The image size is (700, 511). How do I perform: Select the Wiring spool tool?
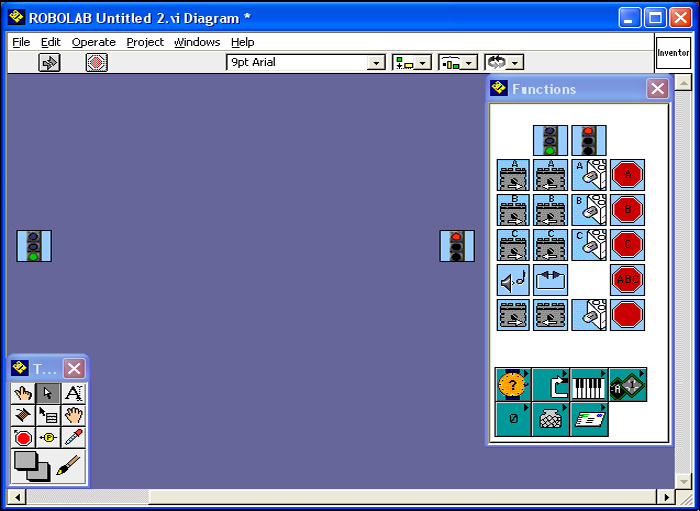click(x=23, y=416)
